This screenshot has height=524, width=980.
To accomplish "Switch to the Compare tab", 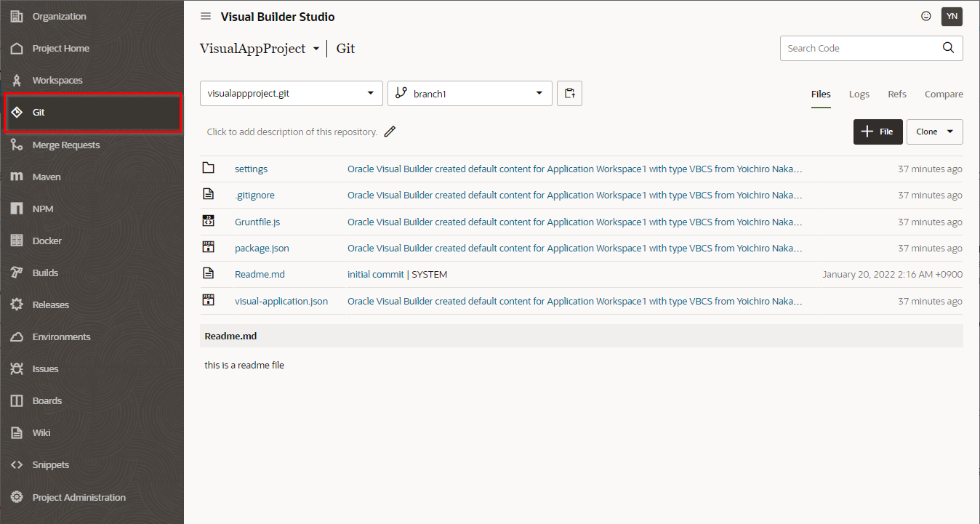I will [x=944, y=94].
